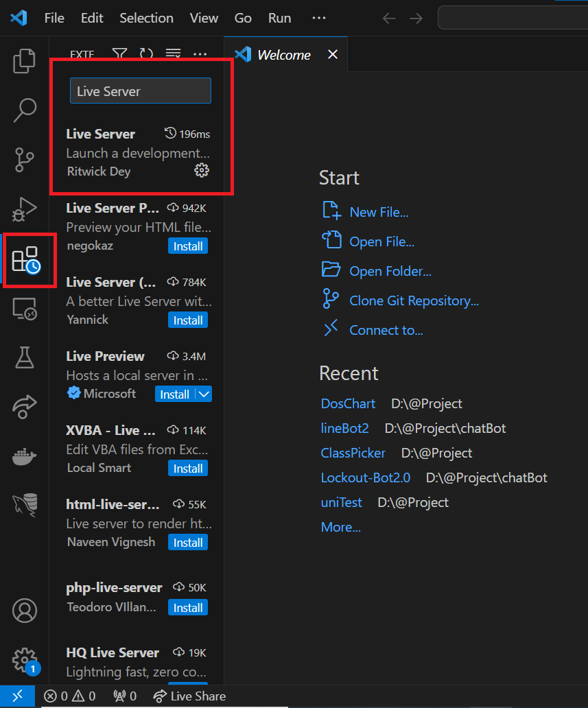Close the Welcome tab
Screen dimensions: 588x708
tap(333, 54)
